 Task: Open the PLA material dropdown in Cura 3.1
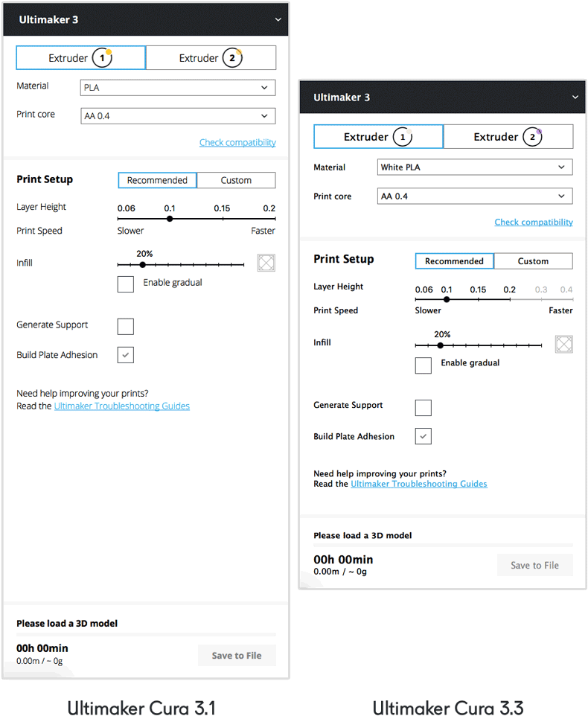pyautogui.click(x=178, y=88)
